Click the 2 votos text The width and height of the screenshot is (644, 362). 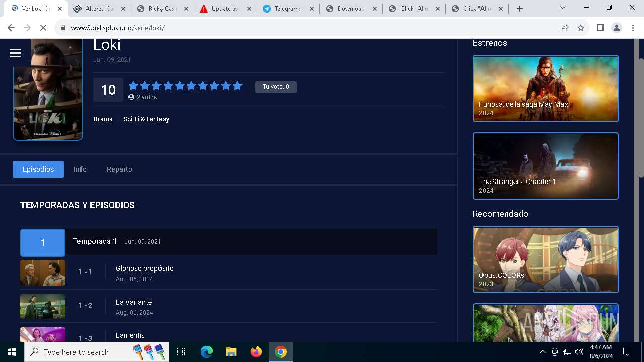(147, 97)
